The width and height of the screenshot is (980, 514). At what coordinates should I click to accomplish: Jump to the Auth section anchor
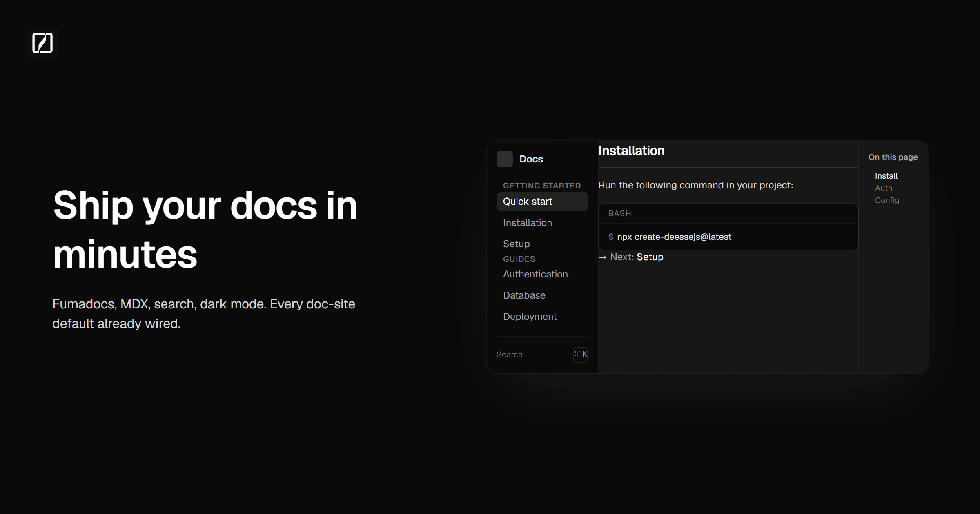pyautogui.click(x=884, y=188)
